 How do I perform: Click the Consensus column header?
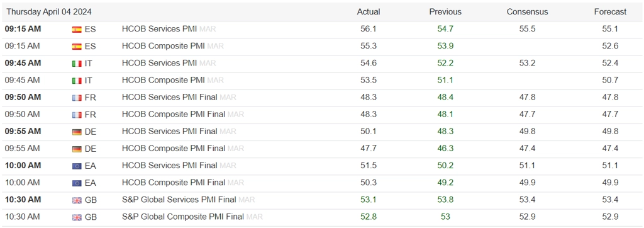pos(528,12)
